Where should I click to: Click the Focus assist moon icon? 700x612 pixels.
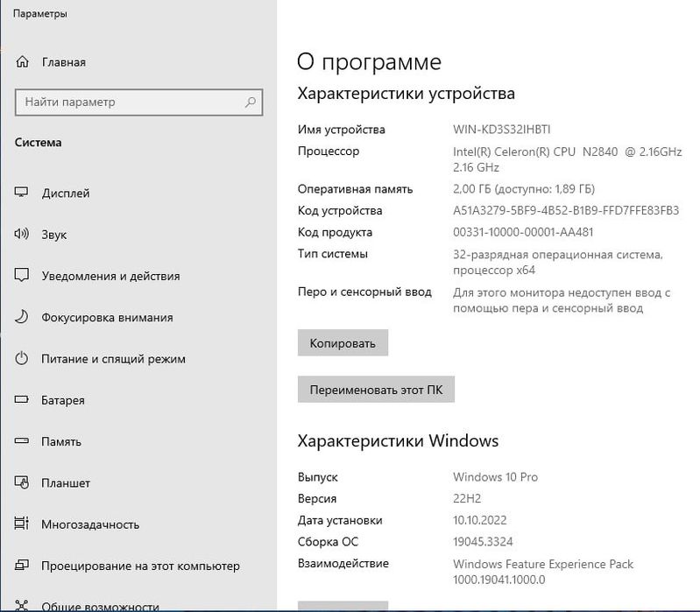point(22,317)
